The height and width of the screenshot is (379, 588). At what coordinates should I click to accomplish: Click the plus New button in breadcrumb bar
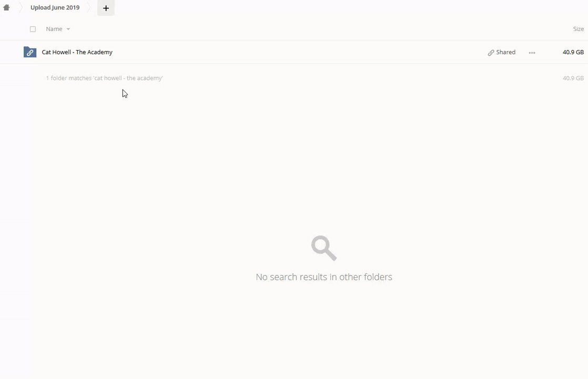pyautogui.click(x=106, y=8)
